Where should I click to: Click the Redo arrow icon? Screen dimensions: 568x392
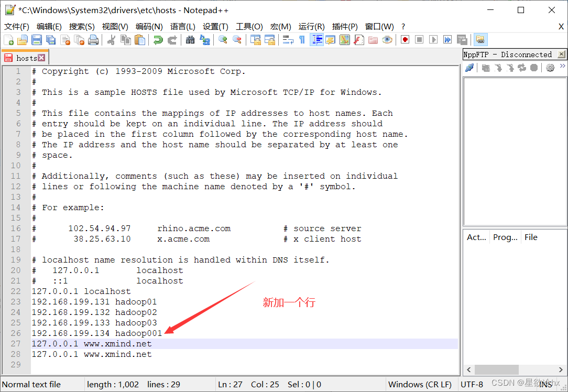172,40
